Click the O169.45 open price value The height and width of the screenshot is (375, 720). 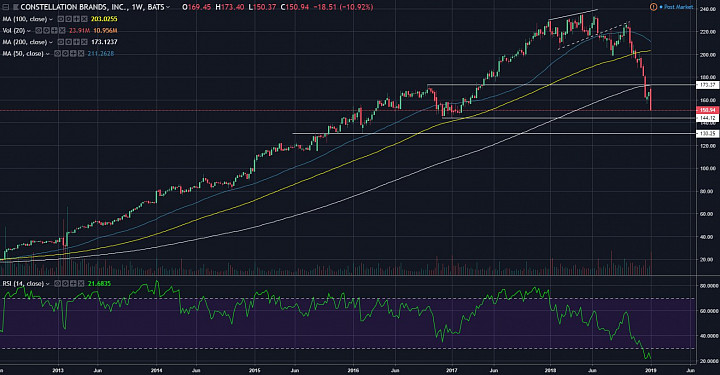197,7
